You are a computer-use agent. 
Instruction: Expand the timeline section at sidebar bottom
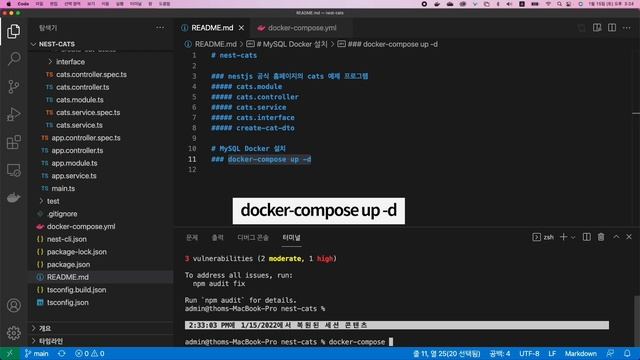pyautogui.click(x=51, y=341)
